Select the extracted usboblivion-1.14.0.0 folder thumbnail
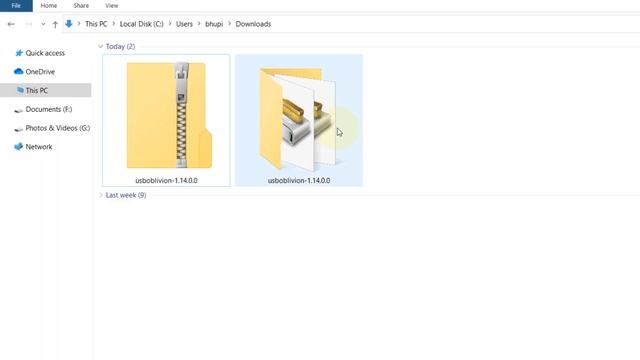Image resolution: width=640 pixels, height=360 pixels. (x=298, y=119)
